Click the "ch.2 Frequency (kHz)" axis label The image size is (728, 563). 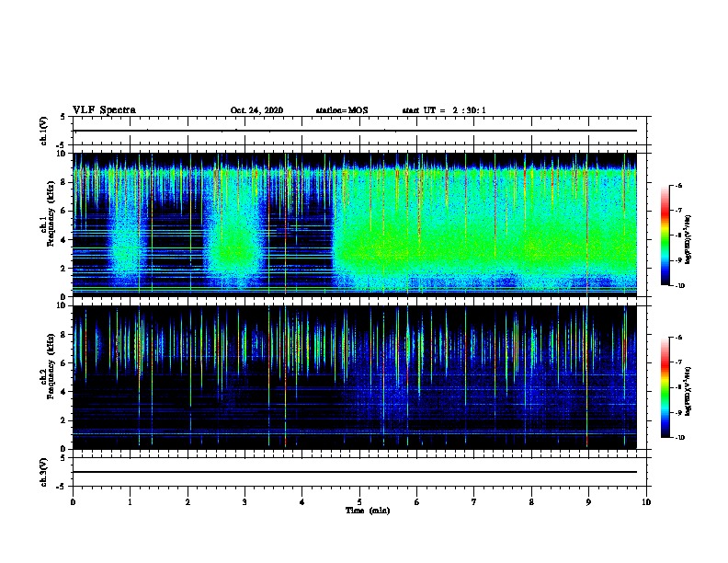[x=47, y=377]
